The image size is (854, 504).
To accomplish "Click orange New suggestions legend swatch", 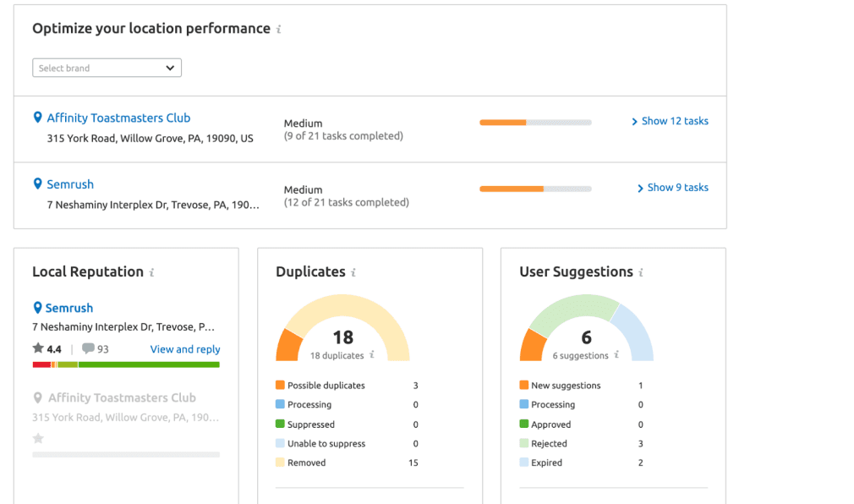I will (x=524, y=386).
